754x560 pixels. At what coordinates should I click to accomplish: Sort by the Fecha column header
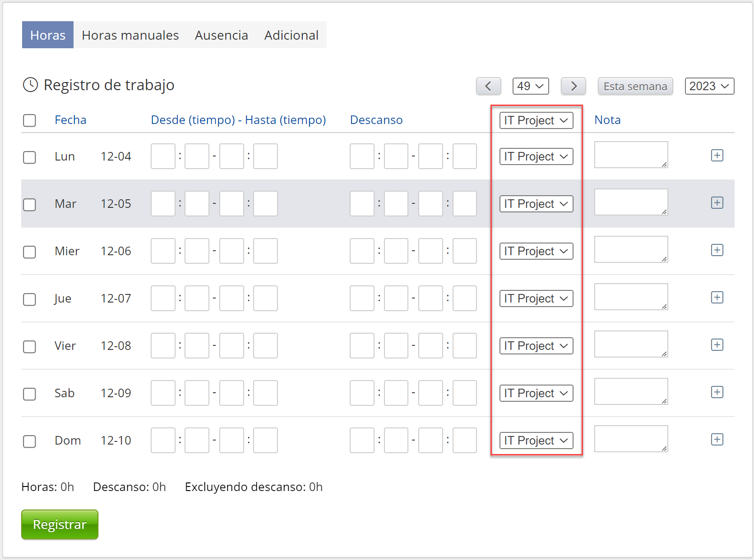point(70,120)
